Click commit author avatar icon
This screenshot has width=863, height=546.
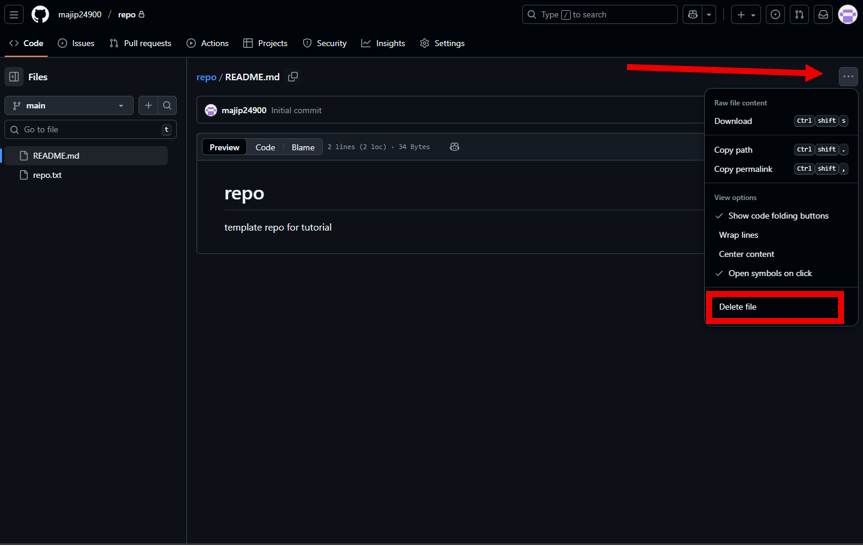pos(211,110)
